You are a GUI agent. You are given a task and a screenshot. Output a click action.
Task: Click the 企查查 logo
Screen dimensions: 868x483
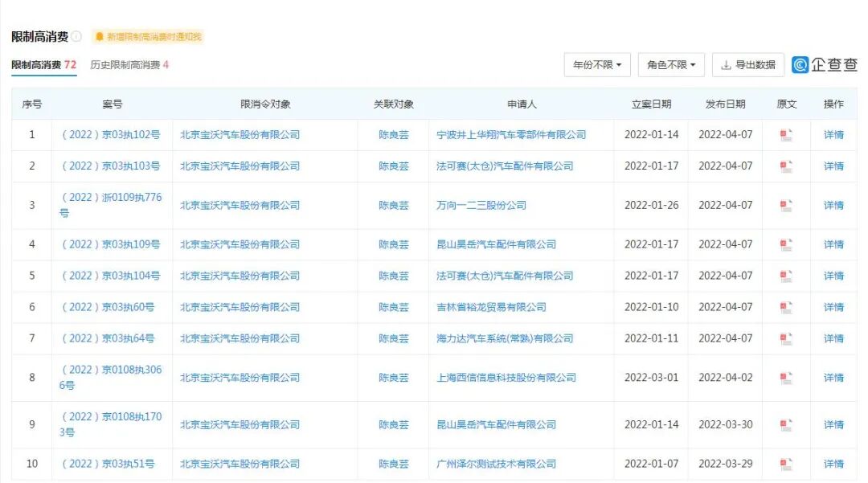(825, 65)
